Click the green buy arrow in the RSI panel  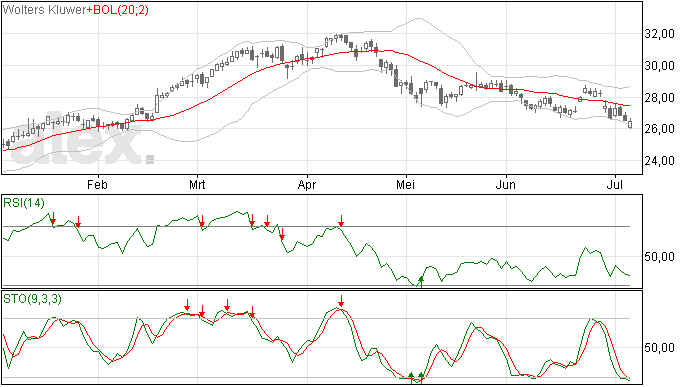[x=421, y=282]
